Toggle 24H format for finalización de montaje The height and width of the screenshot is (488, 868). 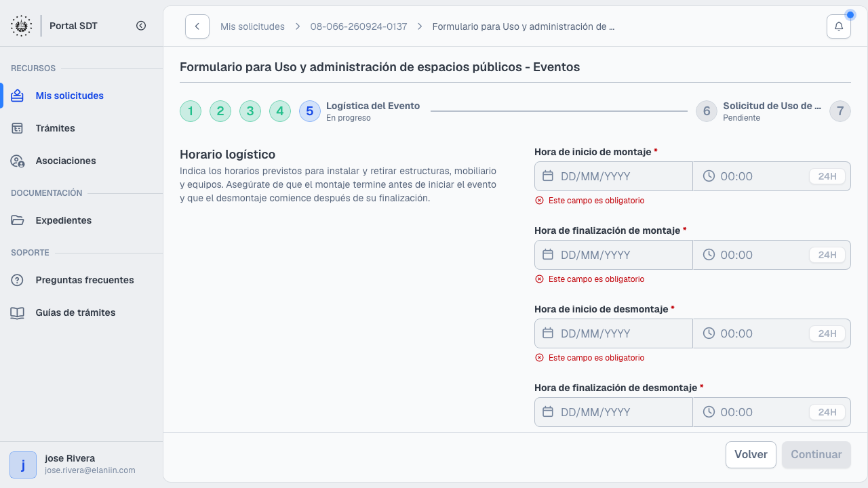pos(827,255)
